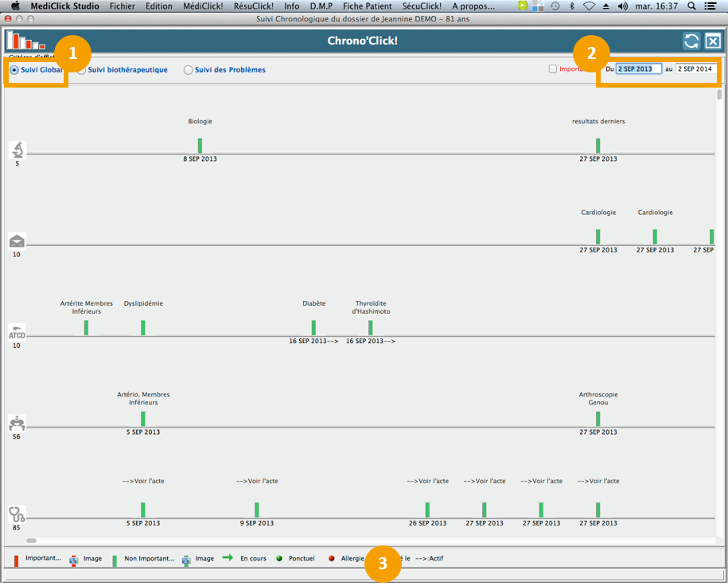Screen dimensions: 728x586
Task: Refresh the Chrono'Click timeline view
Action: pyautogui.click(x=691, y=41)
